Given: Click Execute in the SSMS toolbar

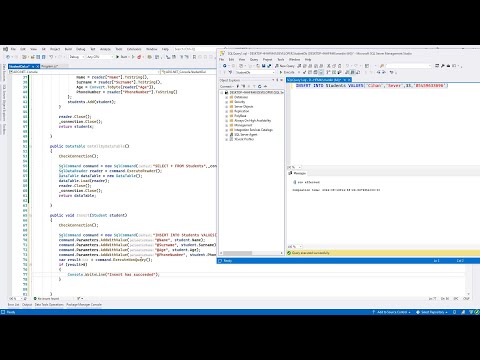Looking at the screenshot, I should pos(287,72).
